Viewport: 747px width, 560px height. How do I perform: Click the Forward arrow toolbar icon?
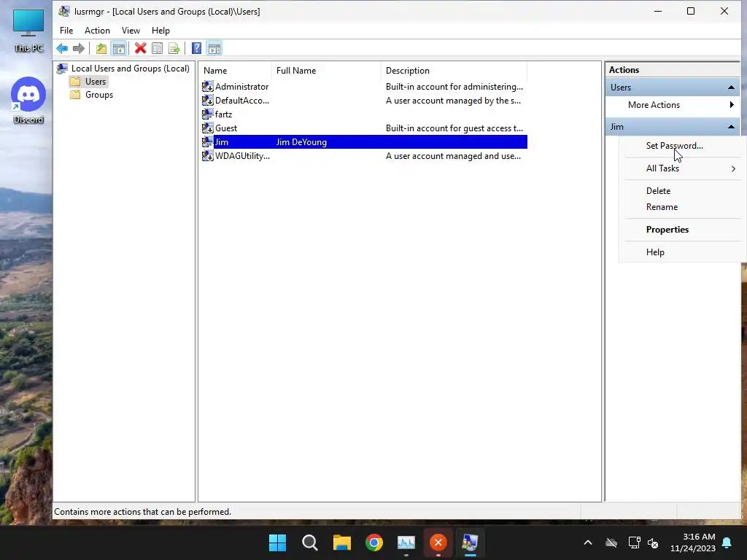[x=79, y=48]
